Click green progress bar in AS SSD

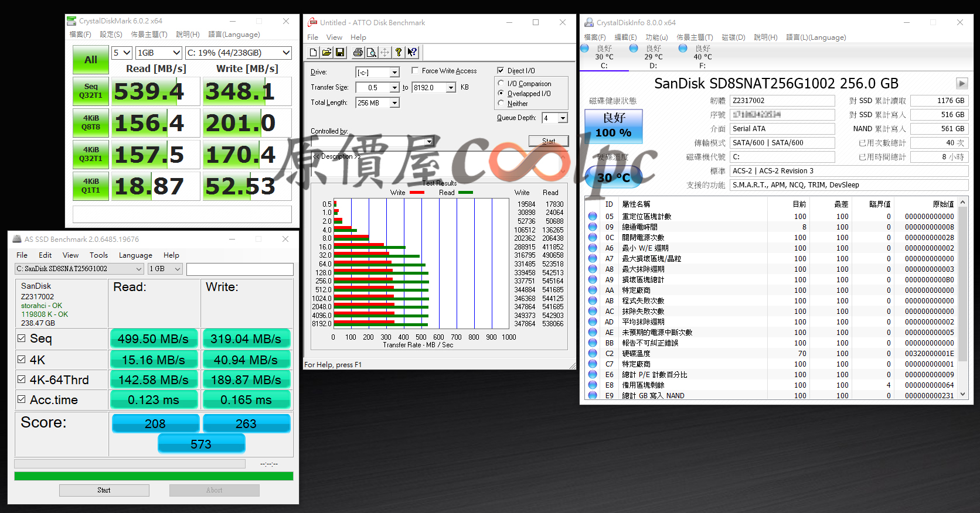click(154, 476)
